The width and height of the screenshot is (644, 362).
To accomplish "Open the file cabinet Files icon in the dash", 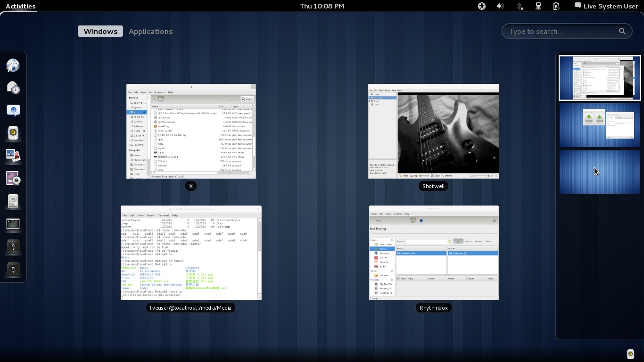I will tap(13, 201).
